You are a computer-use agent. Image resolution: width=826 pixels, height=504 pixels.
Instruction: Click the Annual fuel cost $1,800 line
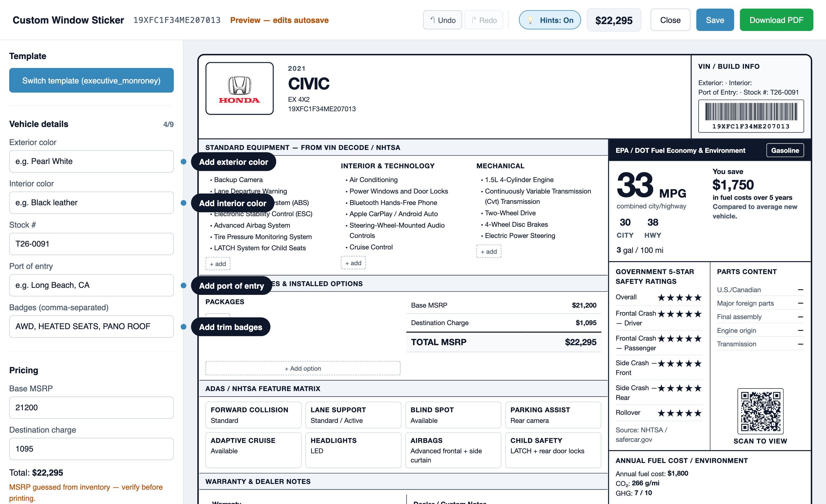tap(652, 474)
